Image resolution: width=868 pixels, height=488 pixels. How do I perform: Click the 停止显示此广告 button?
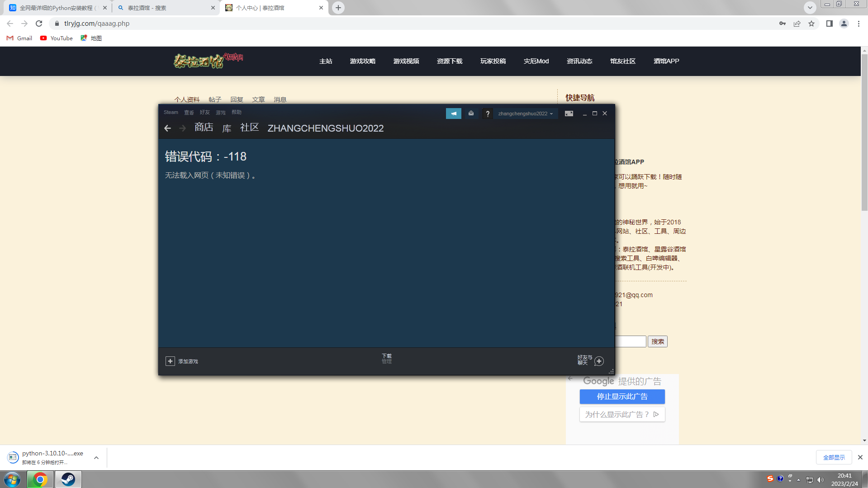[x=622, y=397]
